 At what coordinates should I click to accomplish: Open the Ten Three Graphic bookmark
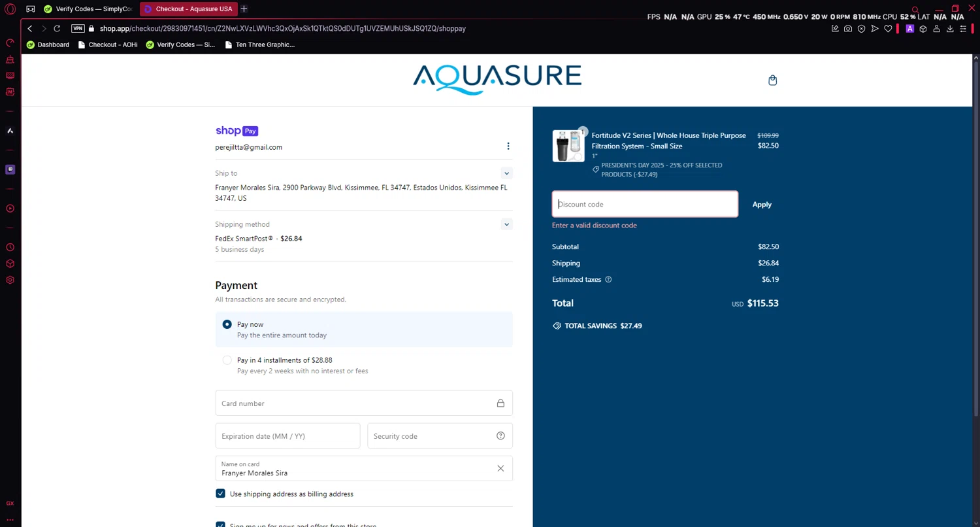tap(259, 44)
